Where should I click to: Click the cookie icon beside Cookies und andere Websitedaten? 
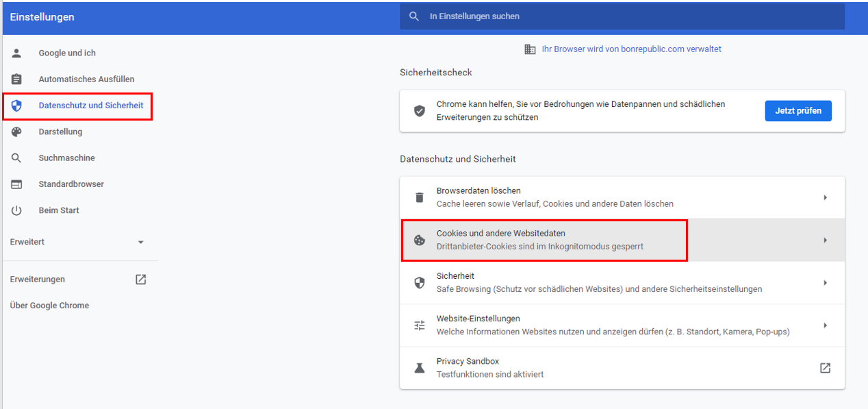pos(420,240)
